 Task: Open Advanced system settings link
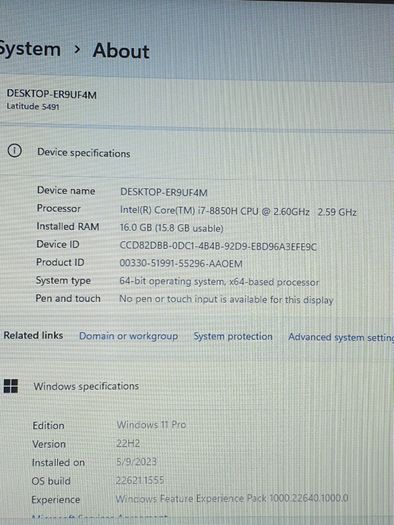(x=341, y=337)
